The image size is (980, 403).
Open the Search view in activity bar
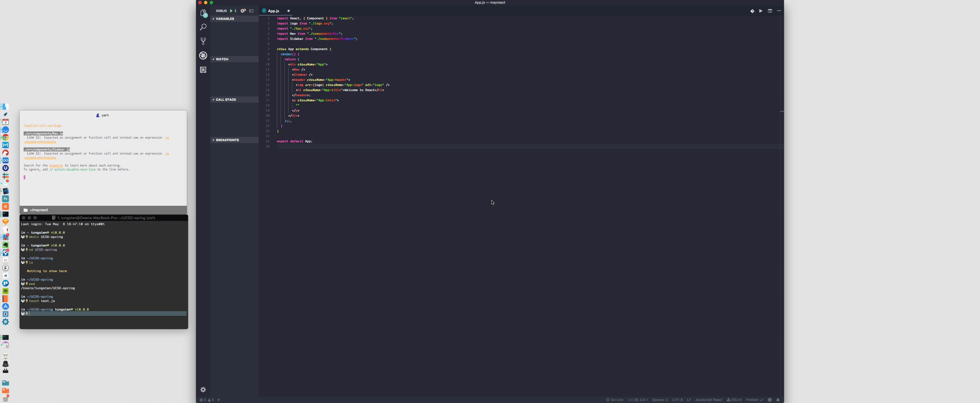click(203, 27)
